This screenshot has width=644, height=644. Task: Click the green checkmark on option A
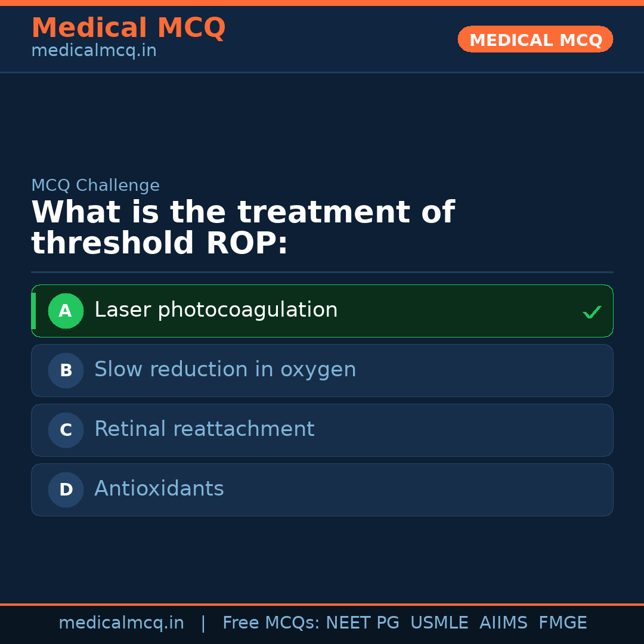[592, 311]
